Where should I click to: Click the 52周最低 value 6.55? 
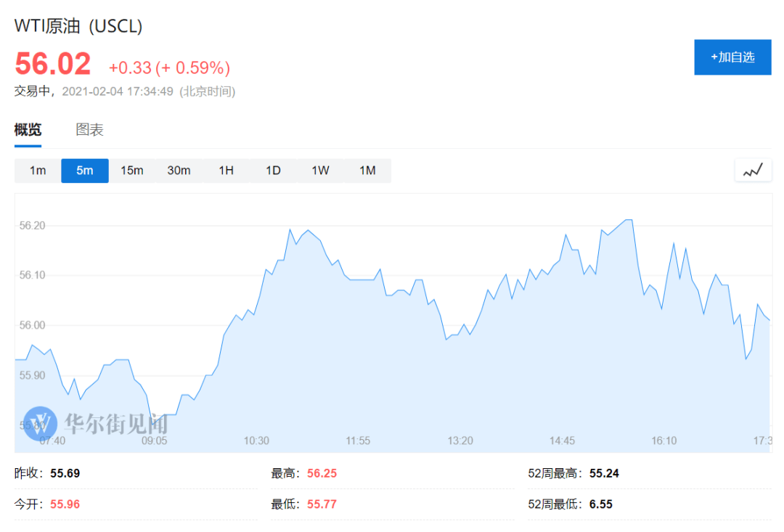pyautogui.click(x=601, y=504)
